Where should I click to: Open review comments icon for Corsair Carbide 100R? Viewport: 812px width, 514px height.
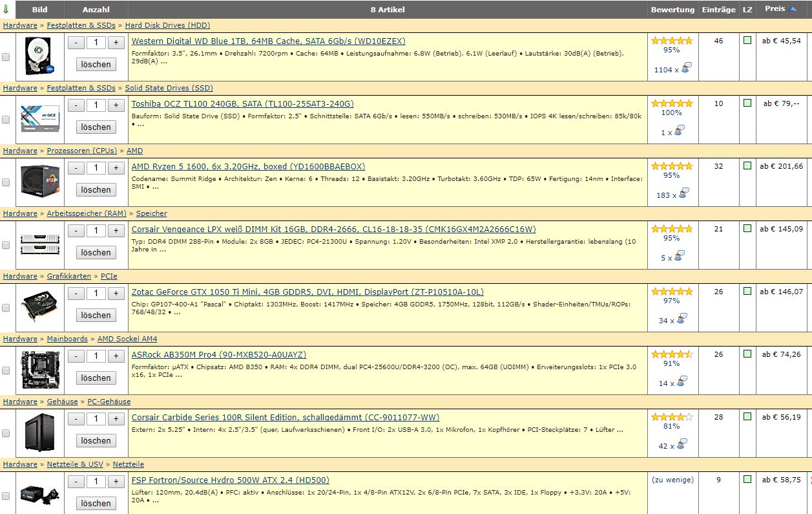[682, 445]
